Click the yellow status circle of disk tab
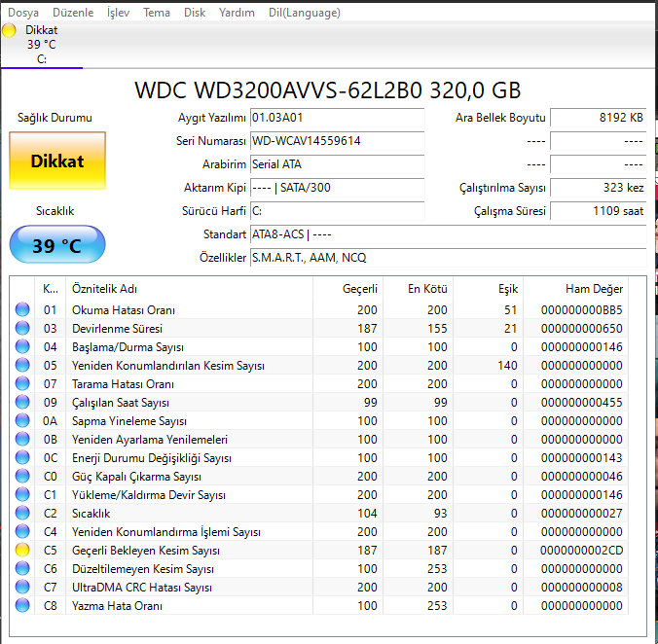 (x=9, y=30)
